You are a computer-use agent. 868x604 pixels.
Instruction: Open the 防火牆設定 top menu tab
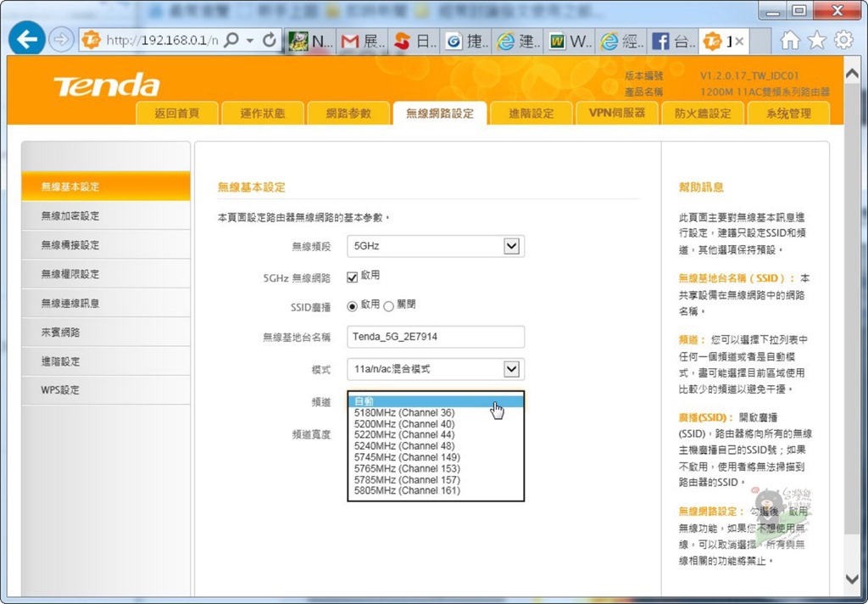tap(702, 114)
